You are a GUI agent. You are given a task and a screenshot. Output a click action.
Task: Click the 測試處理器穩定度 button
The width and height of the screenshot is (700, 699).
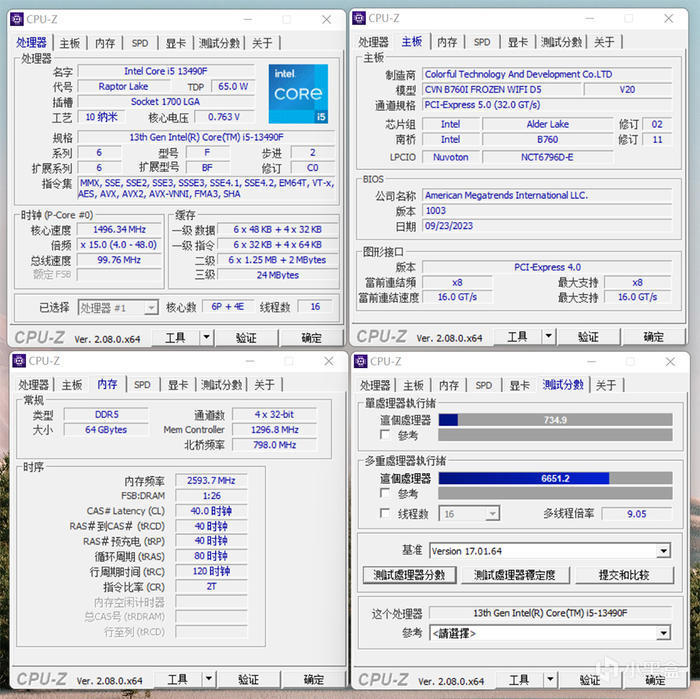point(515,575)
